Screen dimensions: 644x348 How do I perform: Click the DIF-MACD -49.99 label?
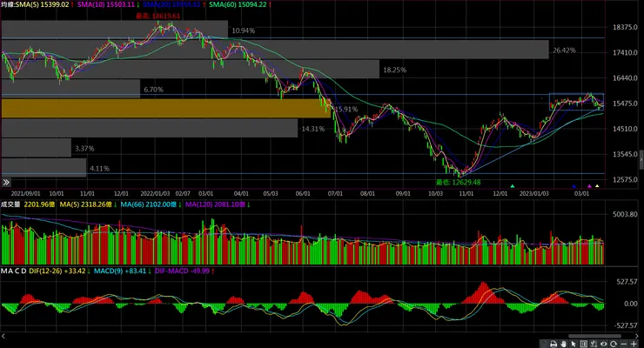pos(182,271)
